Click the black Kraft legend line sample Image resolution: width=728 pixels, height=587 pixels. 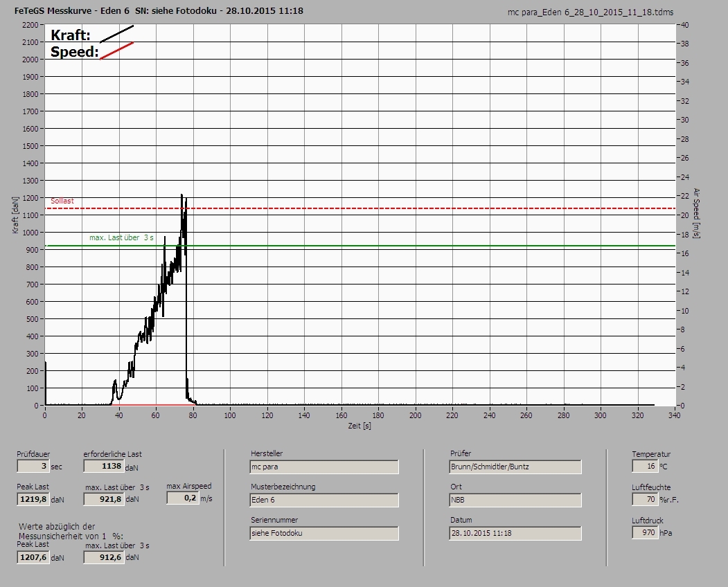116,34
